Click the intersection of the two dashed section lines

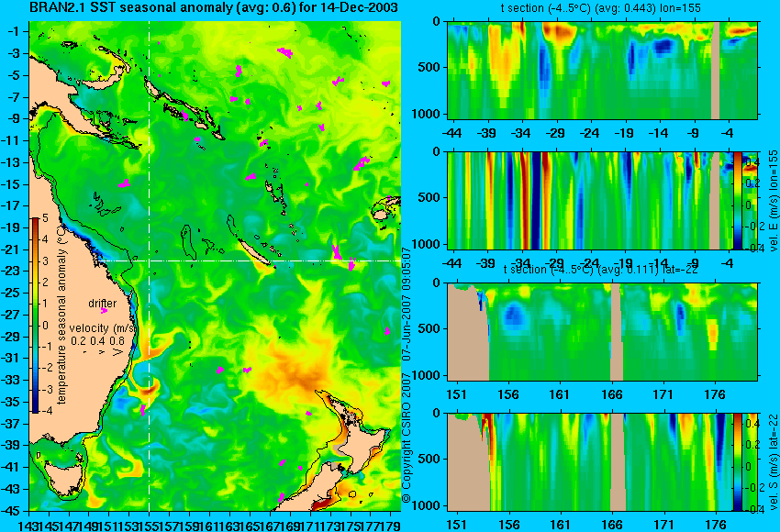pos(150,261)
